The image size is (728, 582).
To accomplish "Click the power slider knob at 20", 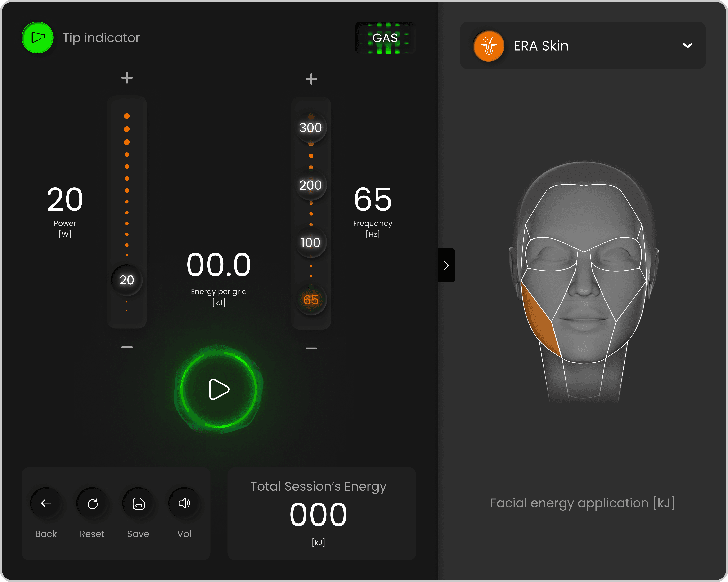I will click(127, 280).
